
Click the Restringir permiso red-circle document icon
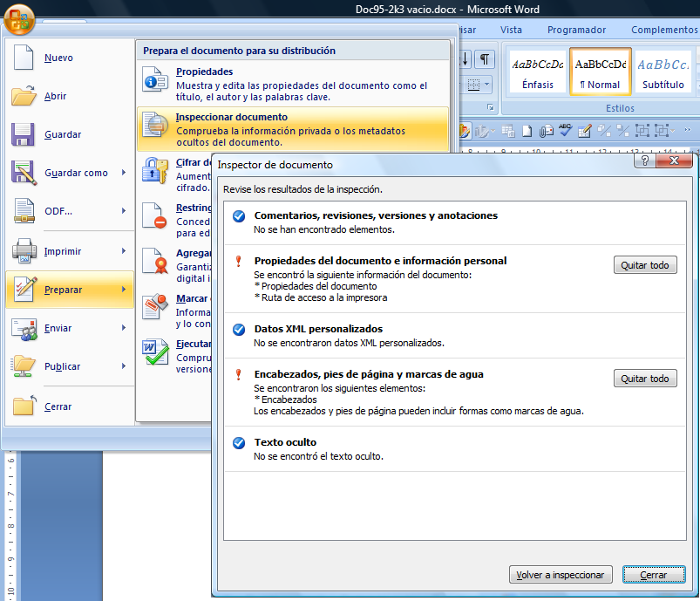(x=154, y=215)
